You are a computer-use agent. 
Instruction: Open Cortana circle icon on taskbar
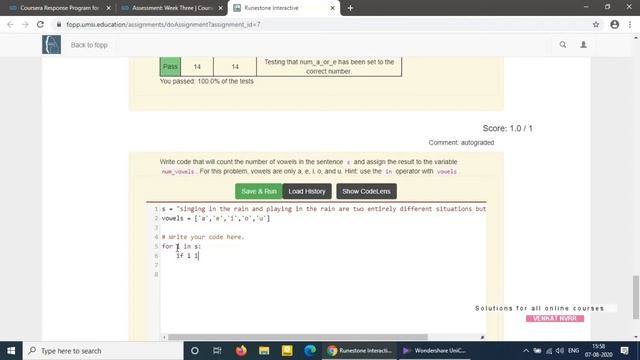coord(195,351)
